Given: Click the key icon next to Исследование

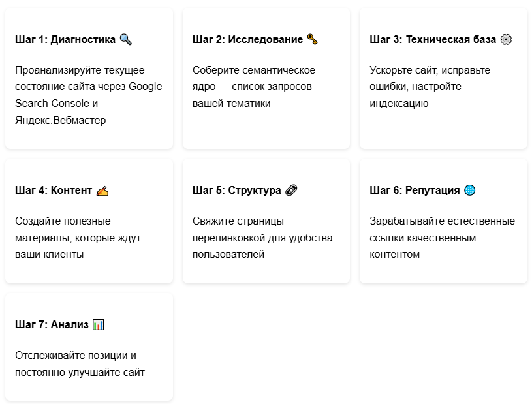Looking at the screenshot, I should point(312,39).
